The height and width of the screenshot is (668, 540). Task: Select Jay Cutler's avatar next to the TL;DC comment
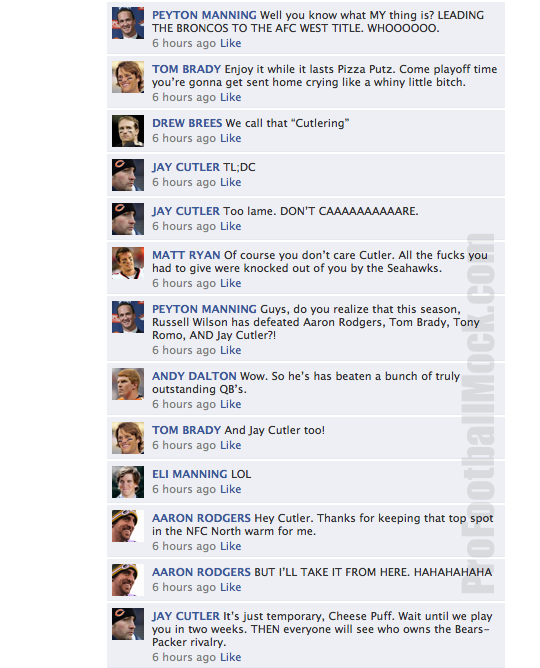point(128,175)
